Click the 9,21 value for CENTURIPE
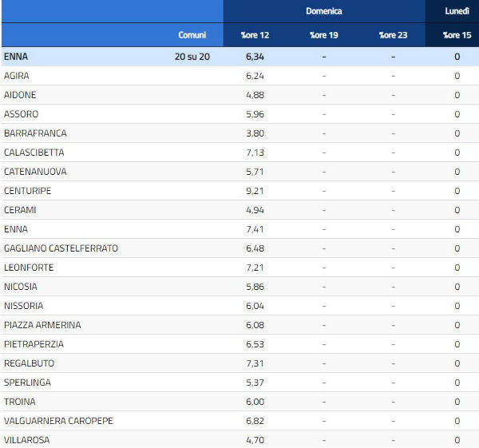 (255, 191)
